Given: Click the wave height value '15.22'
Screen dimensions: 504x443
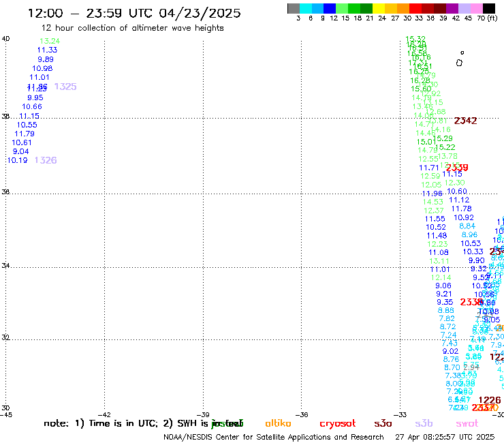Looking at the screenshot, I should [x=445, y=147].
